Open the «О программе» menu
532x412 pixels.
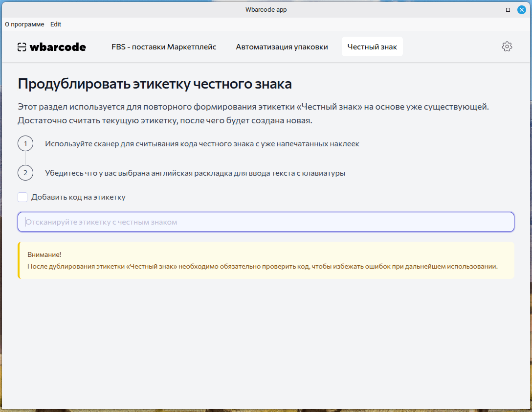[24, 24]
